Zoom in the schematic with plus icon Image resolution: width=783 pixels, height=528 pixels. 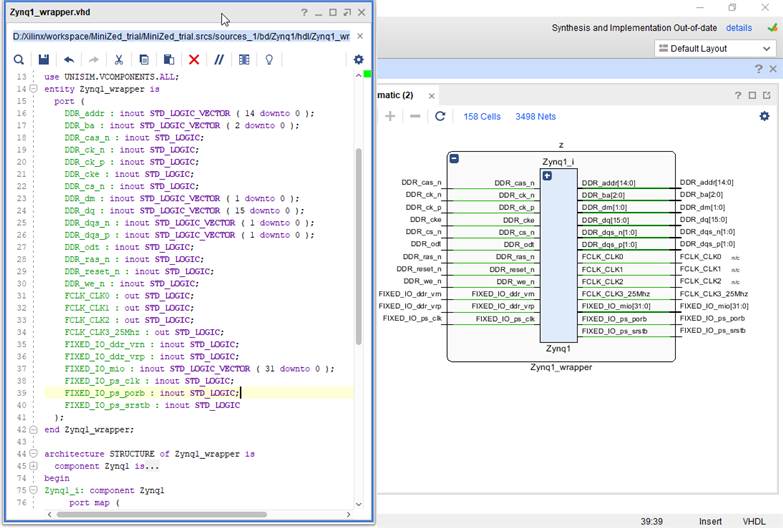(390, 116)
